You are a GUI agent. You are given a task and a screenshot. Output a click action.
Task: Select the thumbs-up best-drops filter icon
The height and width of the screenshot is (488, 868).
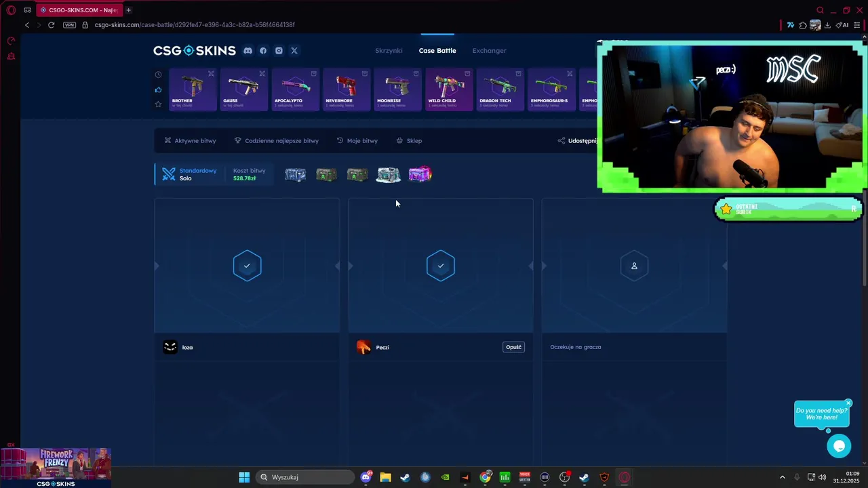tap(158, 89)
